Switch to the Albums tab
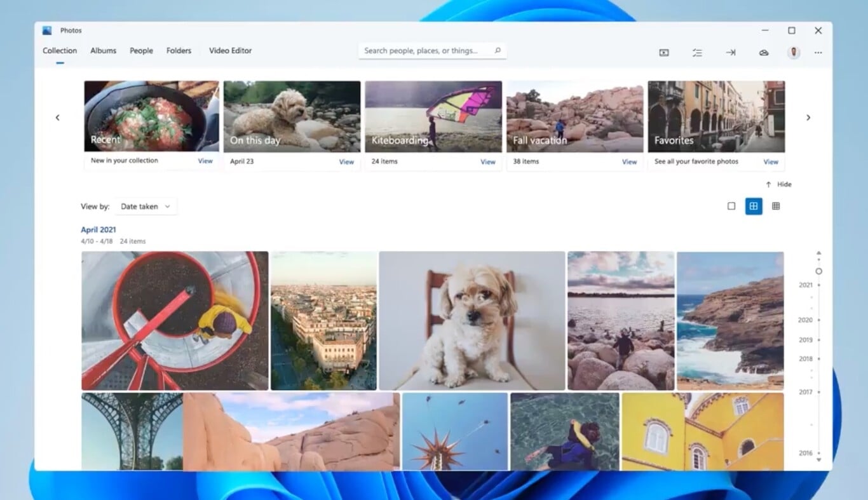 click(x=103, y=51)
